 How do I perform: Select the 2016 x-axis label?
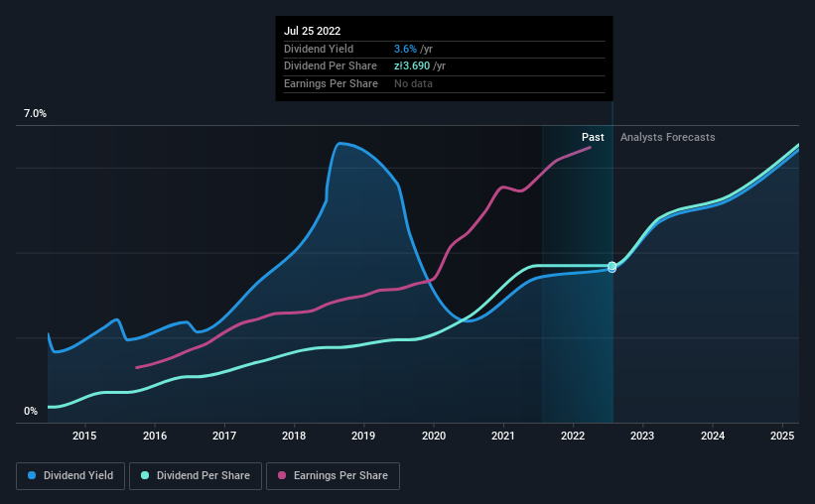[155, 436]
